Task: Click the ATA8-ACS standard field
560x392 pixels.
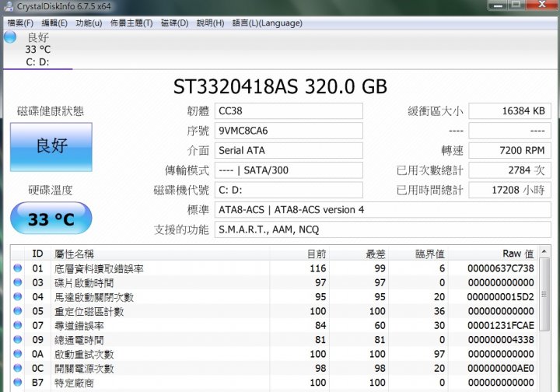Action: pos(383,210)
